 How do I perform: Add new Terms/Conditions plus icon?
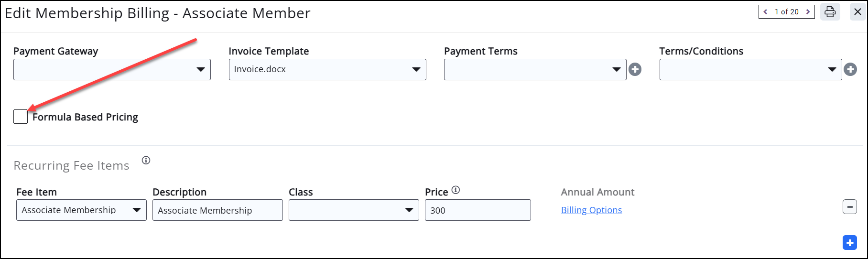tap(850, 70)
